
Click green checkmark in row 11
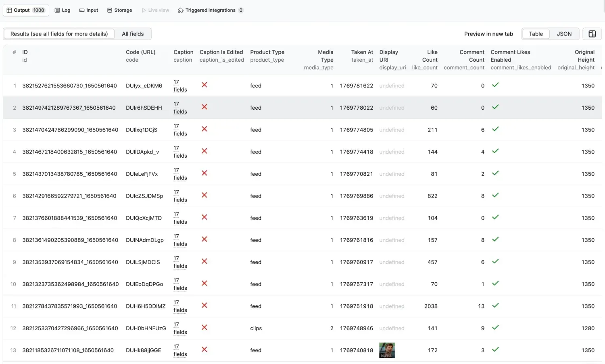[x=495, y=306]
